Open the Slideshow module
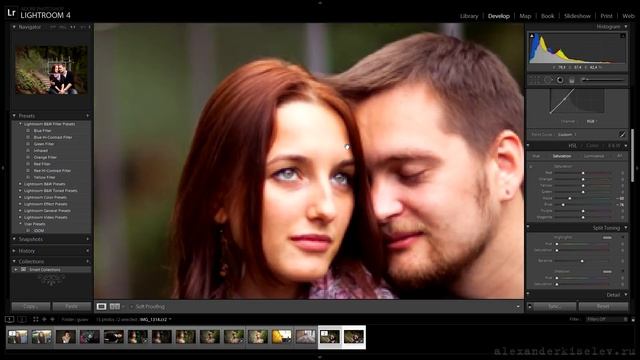The image size is (640, 360). click(577, 16)
